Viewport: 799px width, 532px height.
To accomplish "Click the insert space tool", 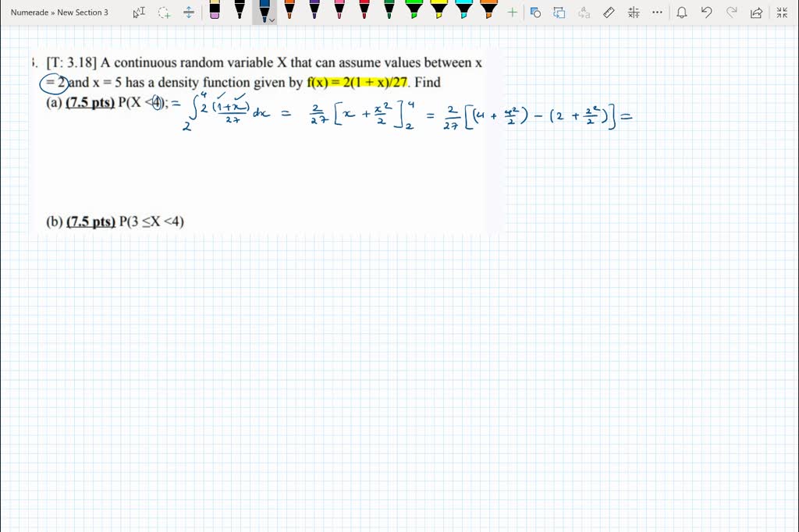I will (x=188, y=12).
